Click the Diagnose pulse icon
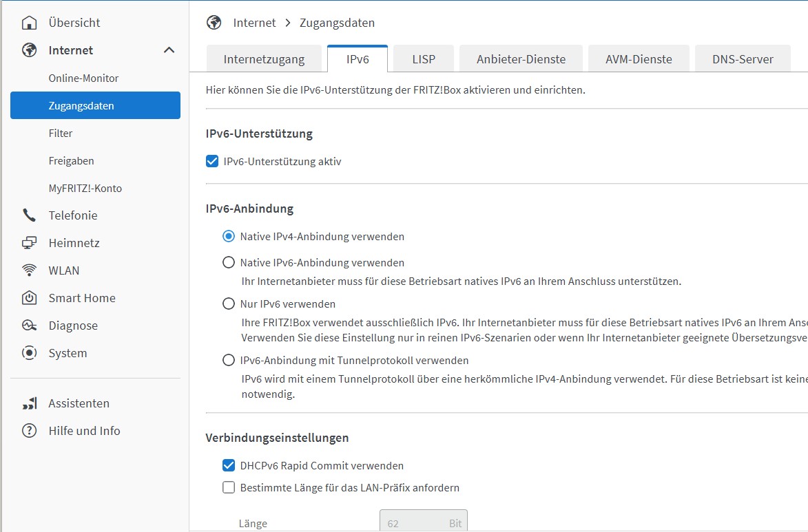 (30, 326)
